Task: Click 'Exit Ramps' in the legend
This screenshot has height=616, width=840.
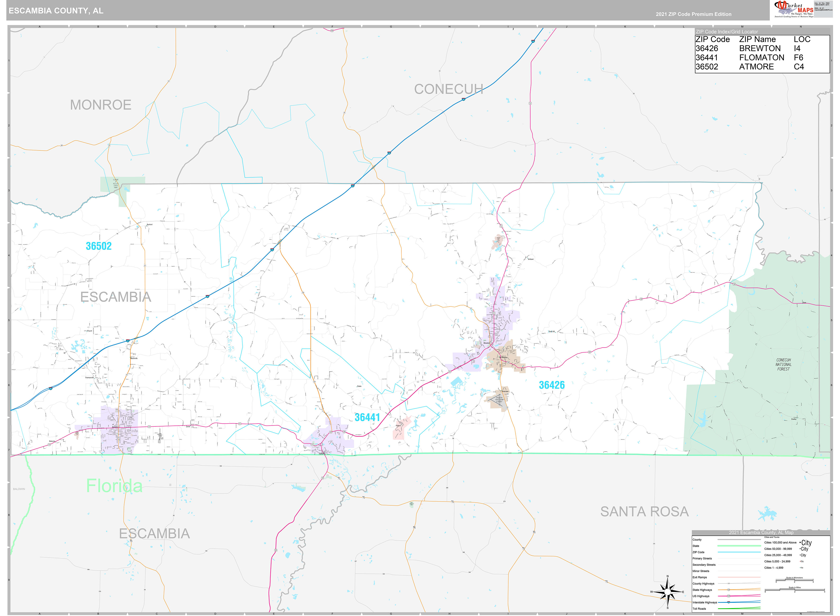Action: (x=699, y=577)
